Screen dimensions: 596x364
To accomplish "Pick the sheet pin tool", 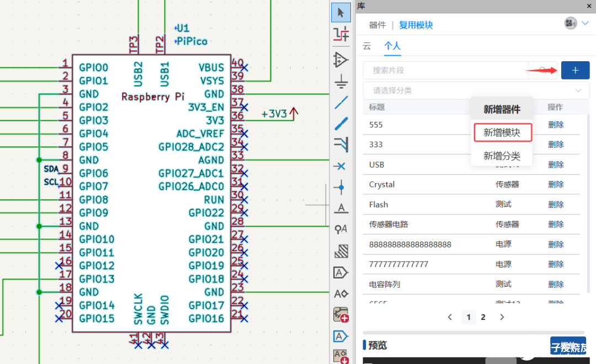I will pos(341,336).
